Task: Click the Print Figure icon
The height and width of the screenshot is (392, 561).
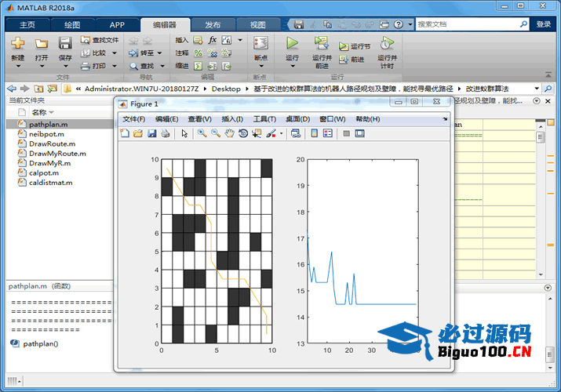Action: (x=166, y=133)
